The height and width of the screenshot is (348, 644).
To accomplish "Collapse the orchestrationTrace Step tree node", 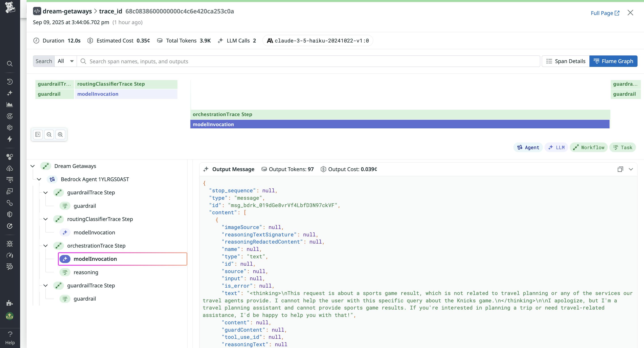I will (45, 246).
